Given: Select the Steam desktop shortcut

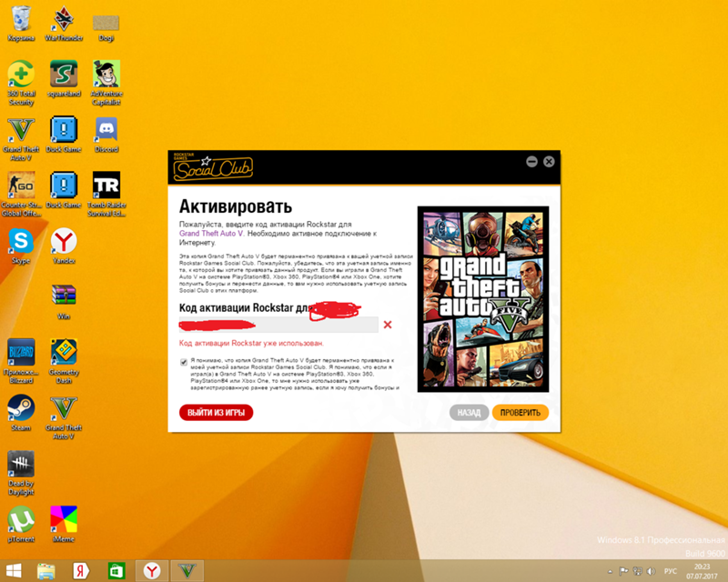Looking at the screenshot, I should 21,413.
